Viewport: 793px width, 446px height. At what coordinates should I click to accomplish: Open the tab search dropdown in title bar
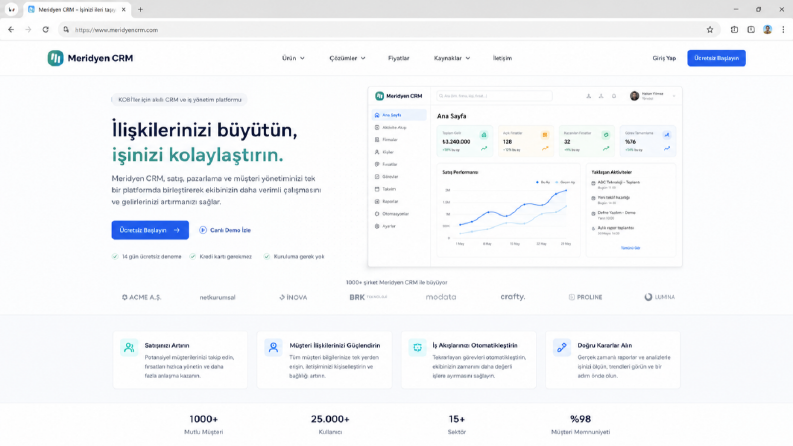(11, 10)
